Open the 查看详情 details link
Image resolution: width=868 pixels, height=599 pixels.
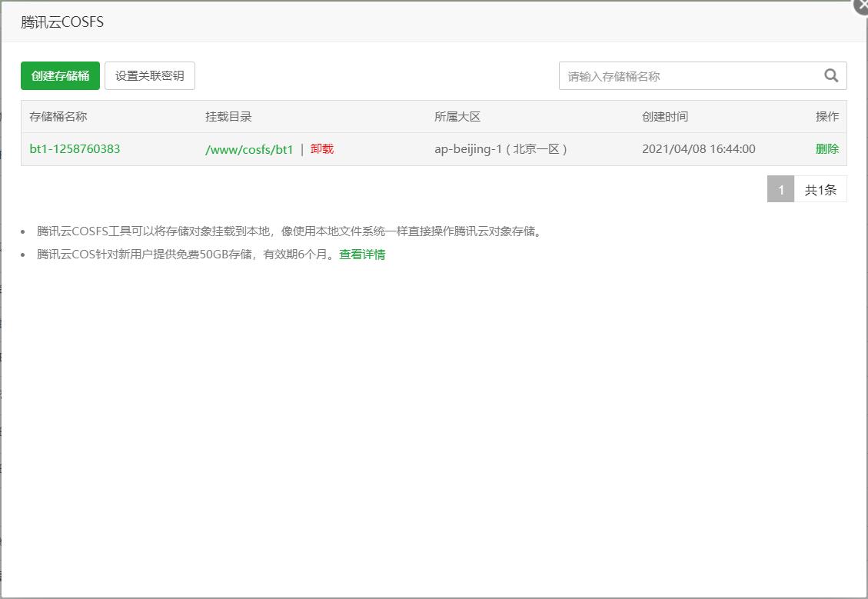coord(362,255)
